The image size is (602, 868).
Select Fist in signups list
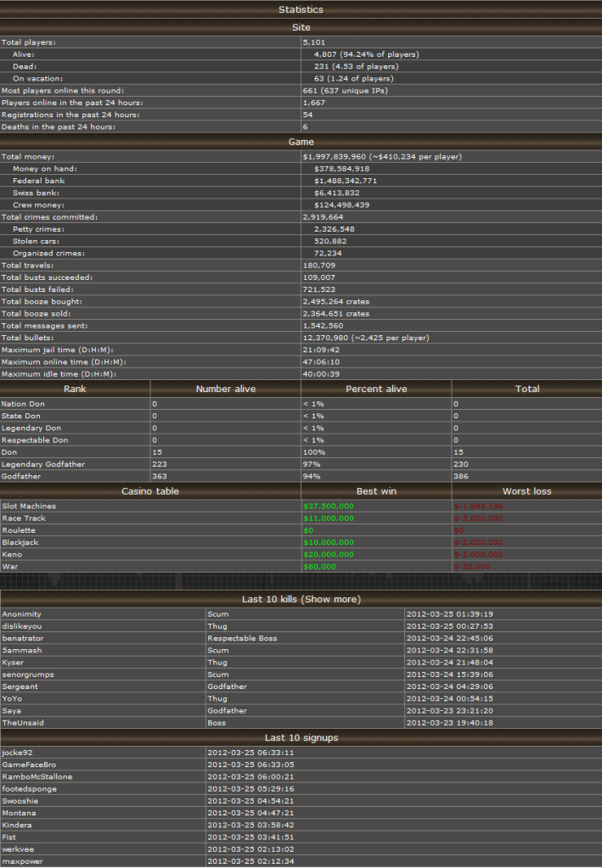pyautogui.click(x=8, y=837)
